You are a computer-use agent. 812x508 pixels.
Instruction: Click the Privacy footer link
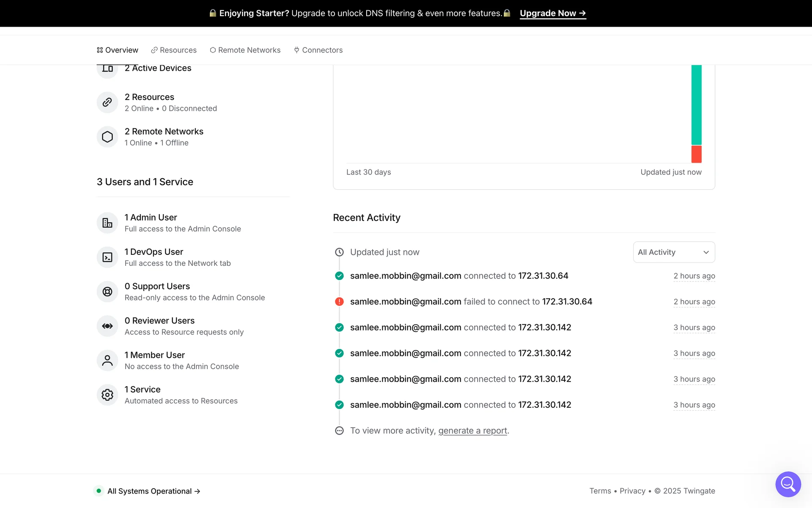click(x=632, y=491)
